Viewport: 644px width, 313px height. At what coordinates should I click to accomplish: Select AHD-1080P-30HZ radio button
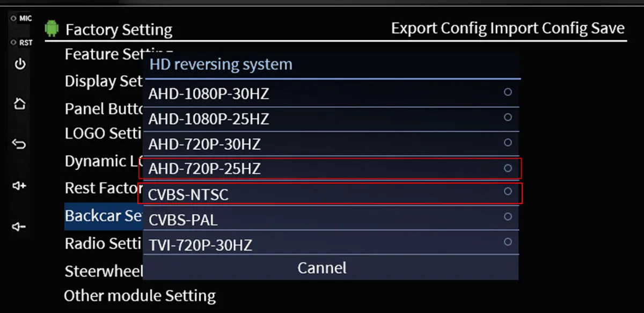point(508,92)
